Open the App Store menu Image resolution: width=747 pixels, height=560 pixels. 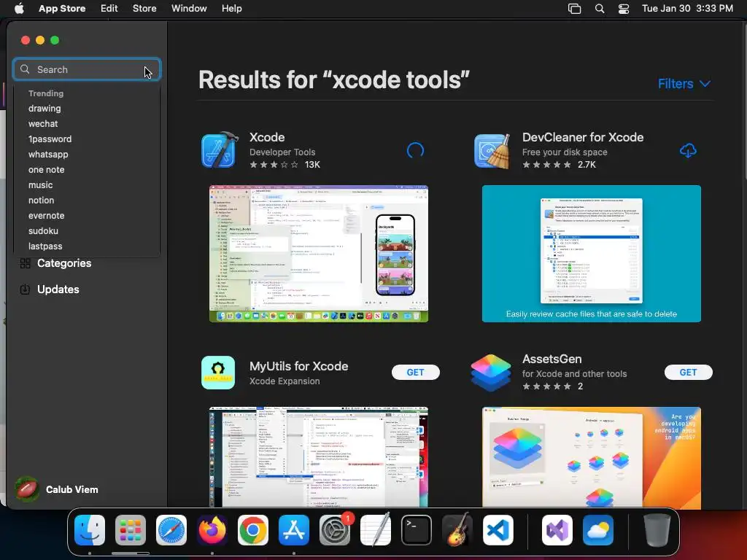coord(62,9)
